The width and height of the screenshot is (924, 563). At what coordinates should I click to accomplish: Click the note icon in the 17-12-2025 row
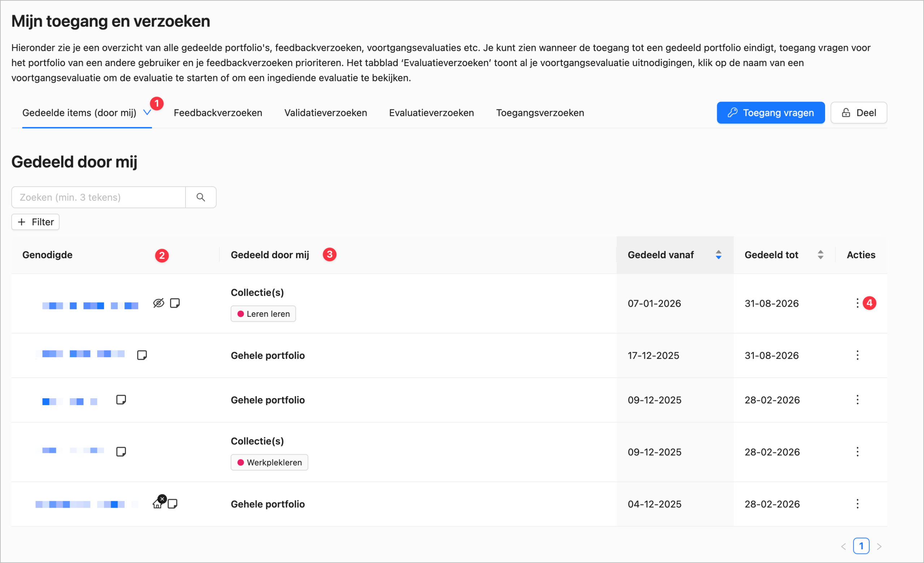tap(142, 355)
